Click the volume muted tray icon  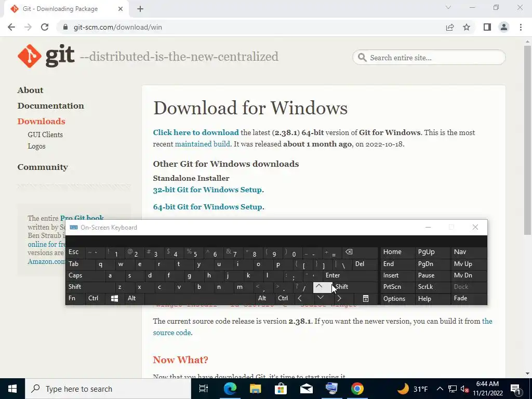click(x=464, y=389)
